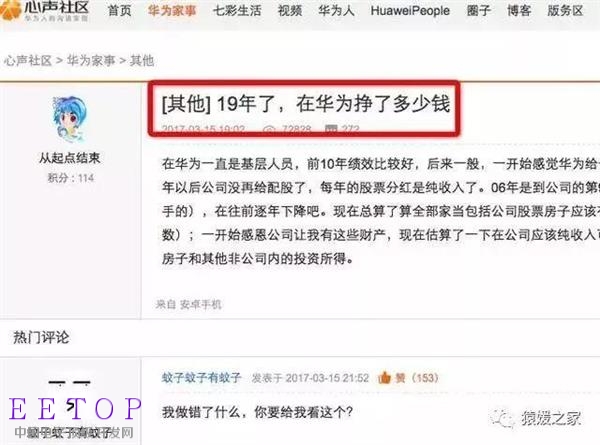Viewport: 600px width, 445px height.
Task: Open the 博客 navigation item
Action: 519,10
